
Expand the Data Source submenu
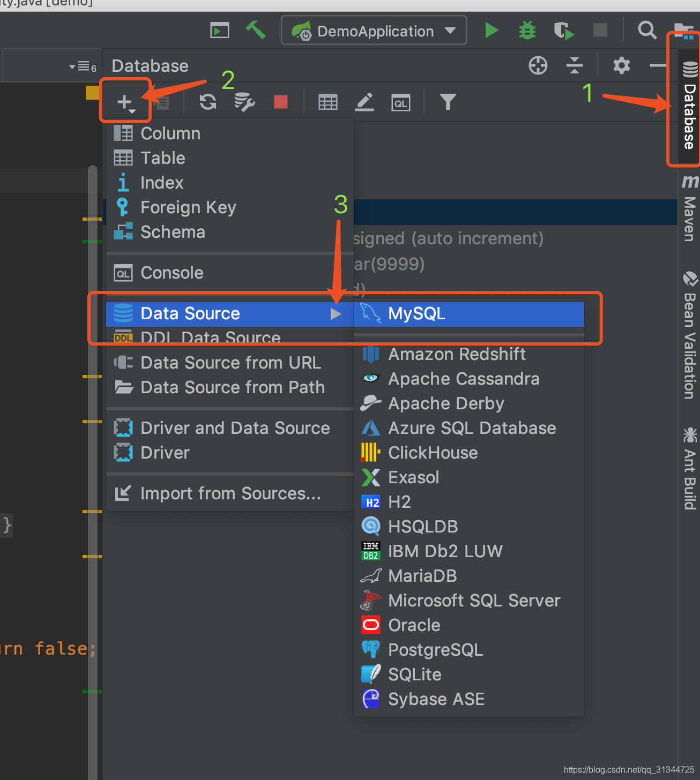(230, 313)
